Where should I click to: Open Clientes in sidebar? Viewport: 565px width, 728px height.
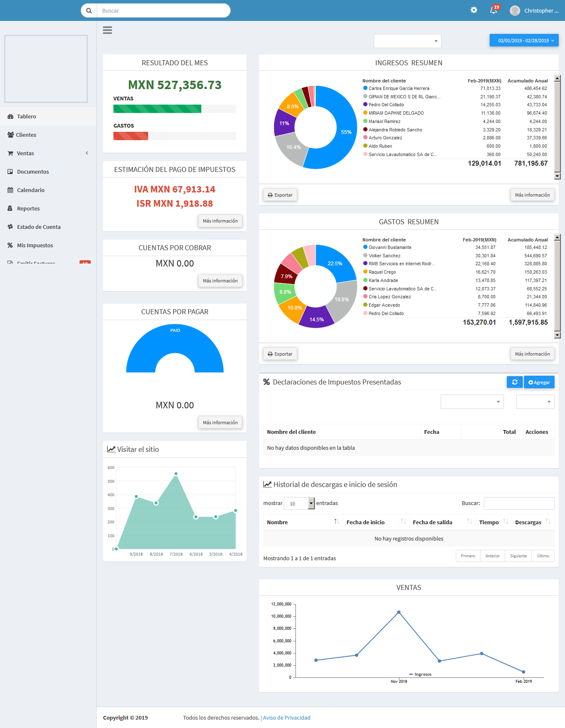pyautogui.click(x=48, y=135)
